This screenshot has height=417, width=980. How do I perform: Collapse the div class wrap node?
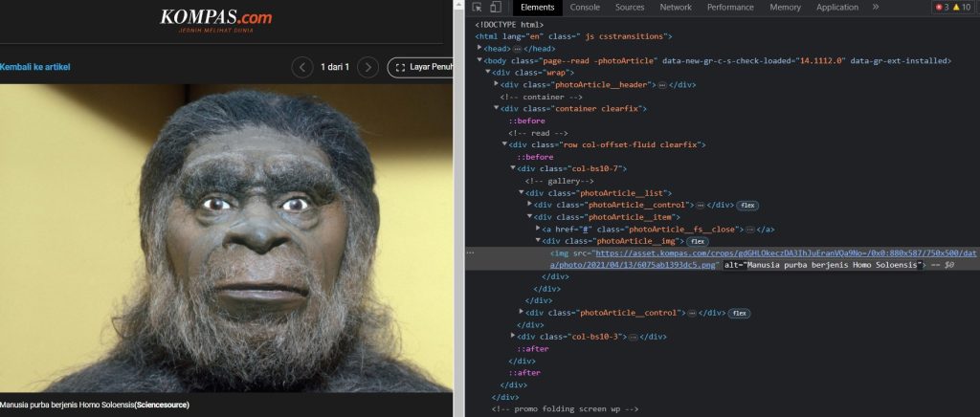click(487, 73)
